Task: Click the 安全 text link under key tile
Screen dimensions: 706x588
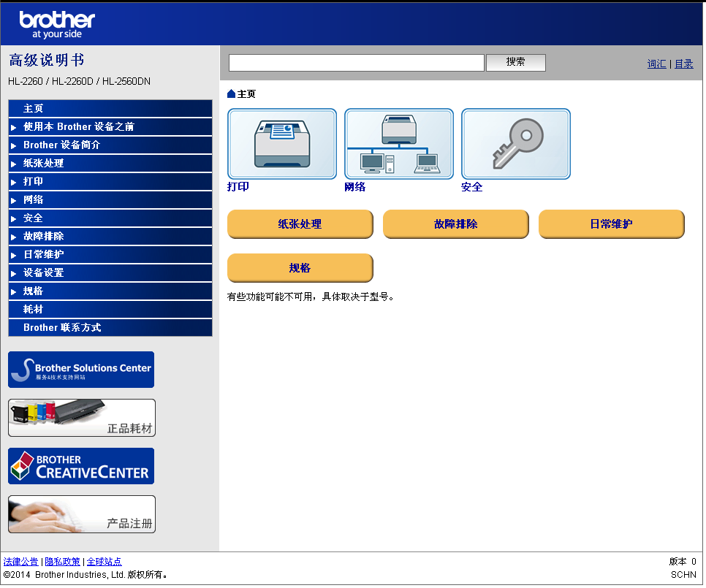Action: pyautogui.click(x=472, y=187)
